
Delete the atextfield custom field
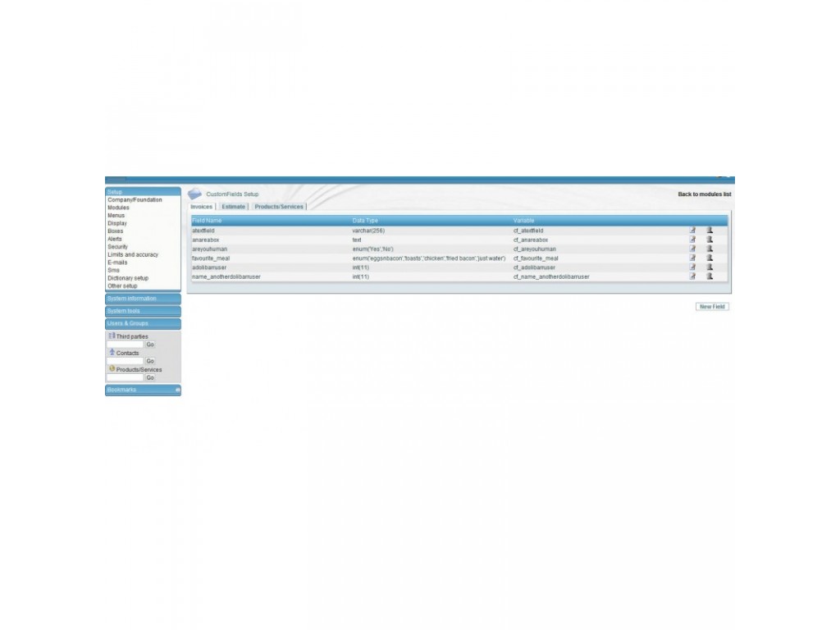[710, 231]
